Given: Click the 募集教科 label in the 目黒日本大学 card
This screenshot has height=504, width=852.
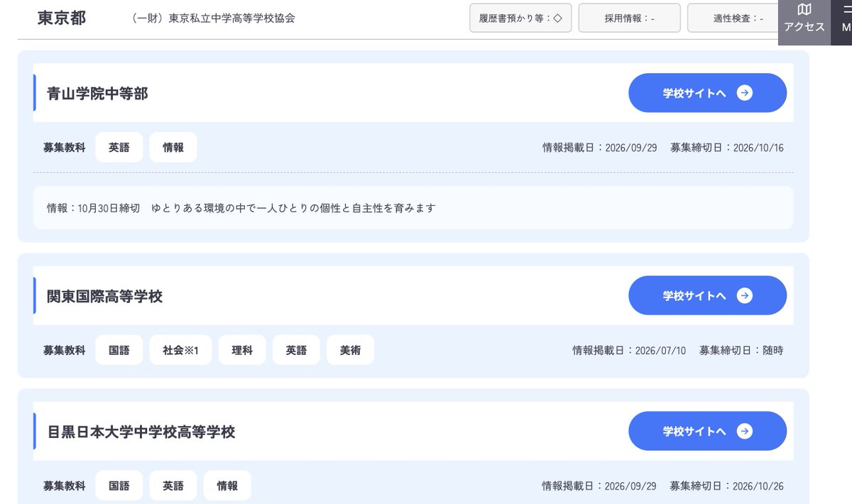Looking at the screenshot, I should coord(64,486).
